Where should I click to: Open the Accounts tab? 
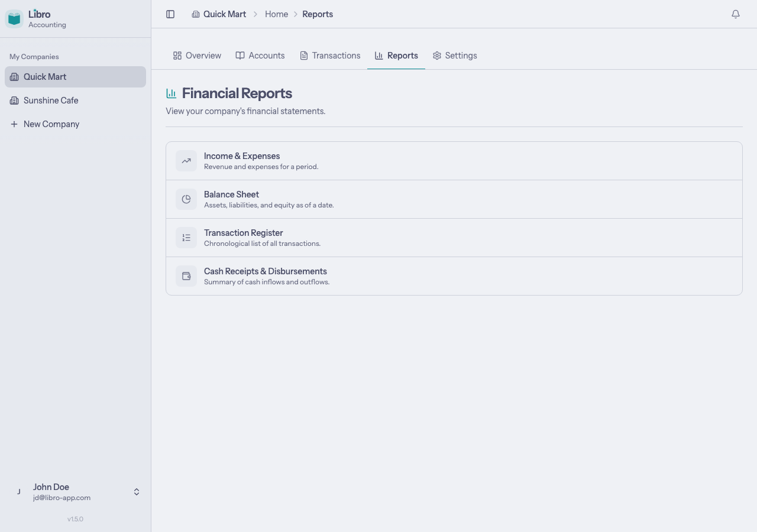[x=260, y=55]
